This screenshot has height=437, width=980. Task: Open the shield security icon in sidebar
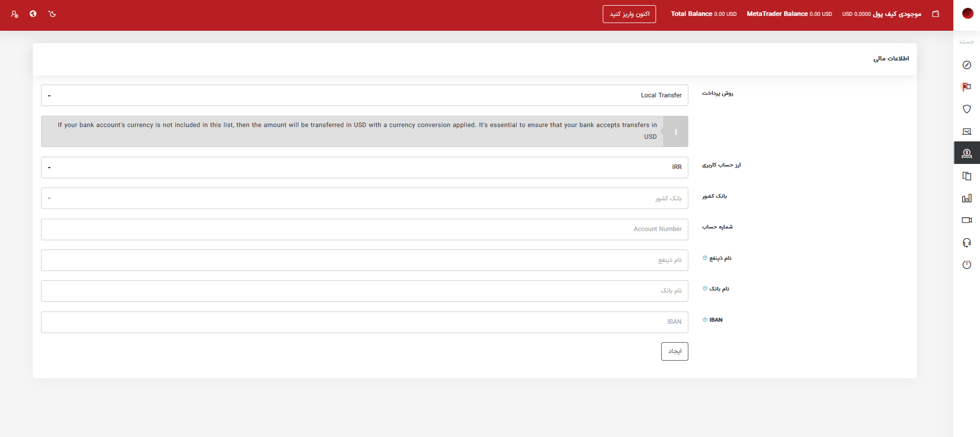[x=967, y=109]
